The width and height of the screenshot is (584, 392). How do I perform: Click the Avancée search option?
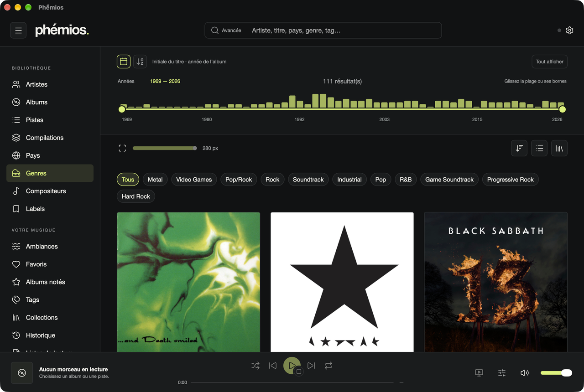click(x=226, y=31)
